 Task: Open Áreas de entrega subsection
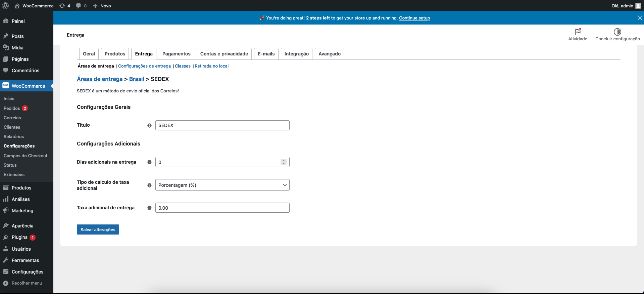[x=96, y=66]
